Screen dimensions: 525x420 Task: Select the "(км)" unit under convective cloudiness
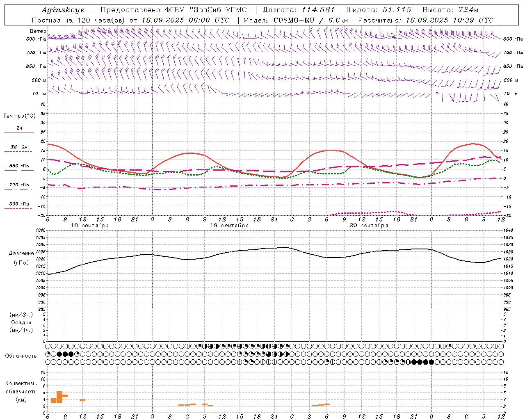click(21, 399)
